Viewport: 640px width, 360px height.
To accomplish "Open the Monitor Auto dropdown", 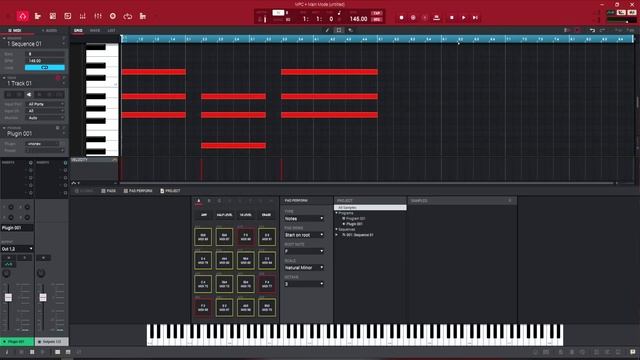I will pos(45,118).
